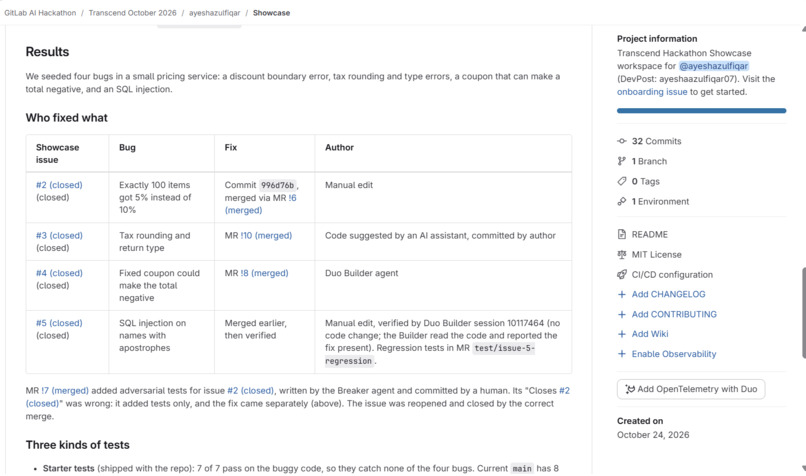Image resolution: width=806 pixels, height=476 pixels.
Task: Click the plus icon beside Add CONTRIBUTING
Action: pos(621,314)
